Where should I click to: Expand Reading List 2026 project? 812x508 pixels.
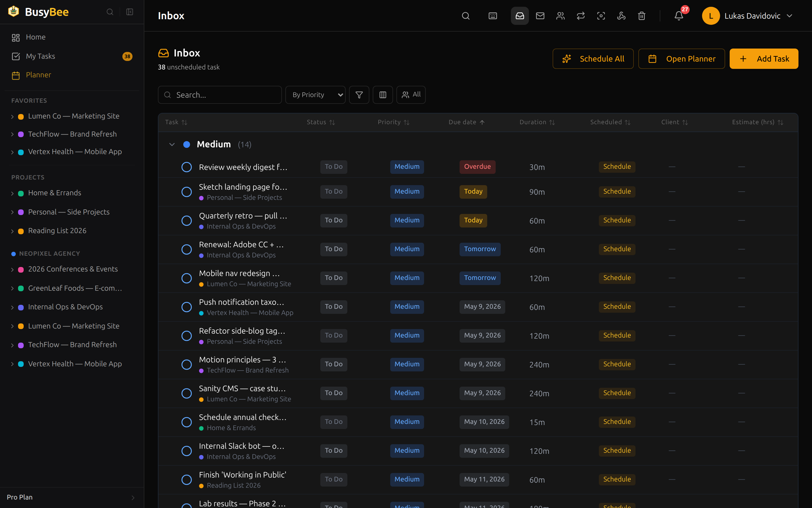click(12, 231)
